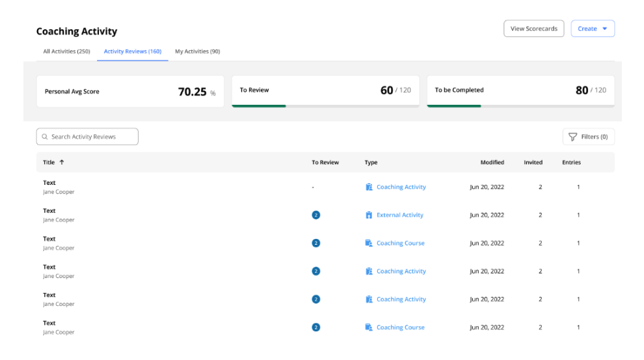Viewport: 644px width, 360px height.
Task: Open the Filters (0) button
Action: tap(589, 137)
